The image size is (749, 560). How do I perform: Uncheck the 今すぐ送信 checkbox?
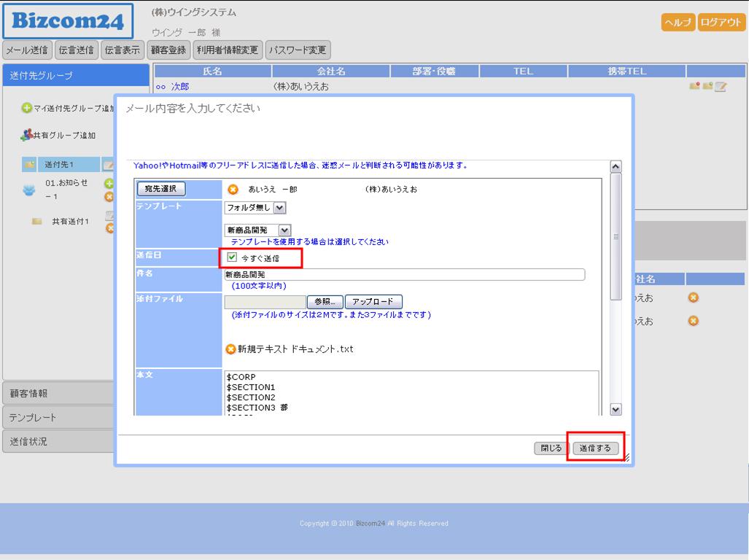pyautogui.click(x=232, y=257)
